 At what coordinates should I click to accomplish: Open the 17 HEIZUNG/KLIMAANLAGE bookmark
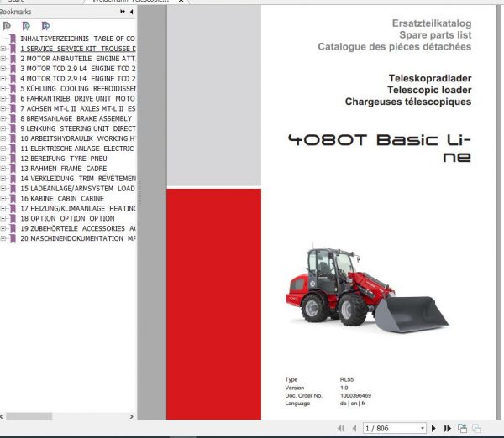78,208
